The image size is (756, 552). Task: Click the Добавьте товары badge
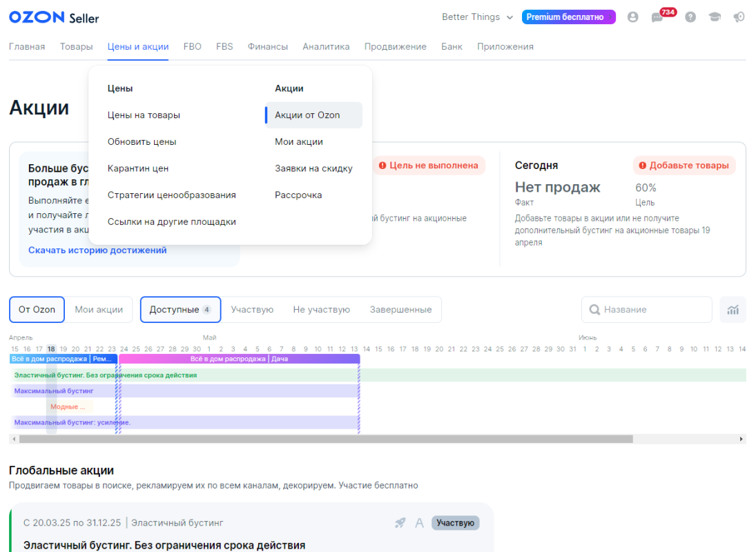point(684,165)
